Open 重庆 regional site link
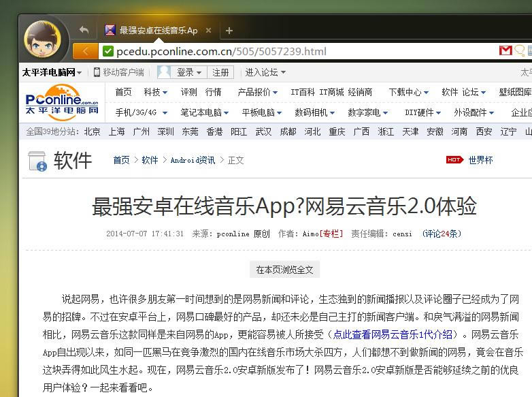This screenshot has height=397, width=532. coord(337,132)
